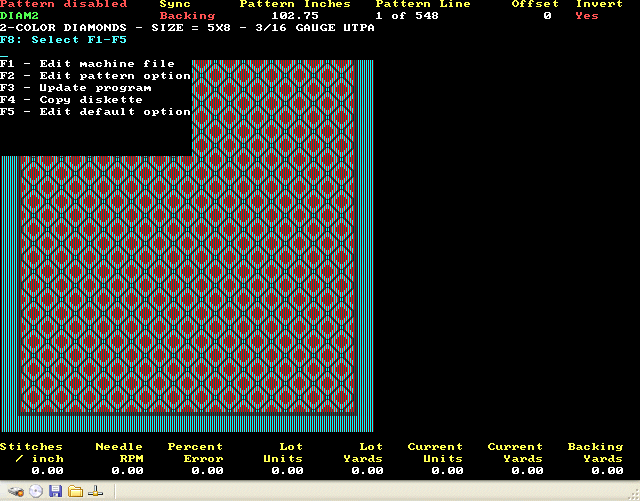
Task: Select F5 - Edit default option
Action: pyautogui.click(x=96, y=111)
